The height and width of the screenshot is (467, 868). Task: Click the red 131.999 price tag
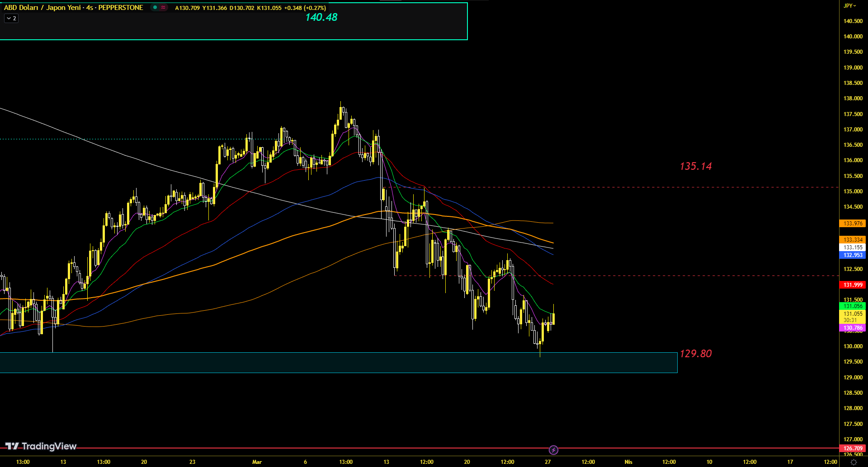point(853,285)
